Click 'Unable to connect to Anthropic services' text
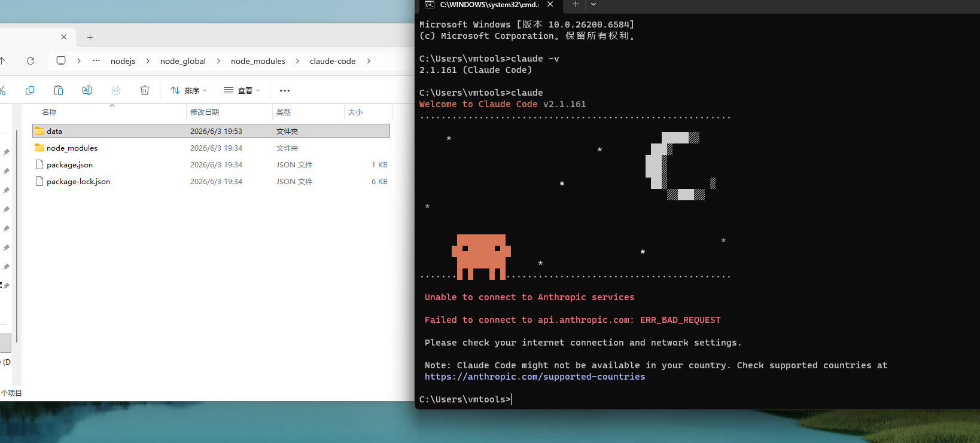Viewport: 980px width, 443px height. [x=529, y=297]
